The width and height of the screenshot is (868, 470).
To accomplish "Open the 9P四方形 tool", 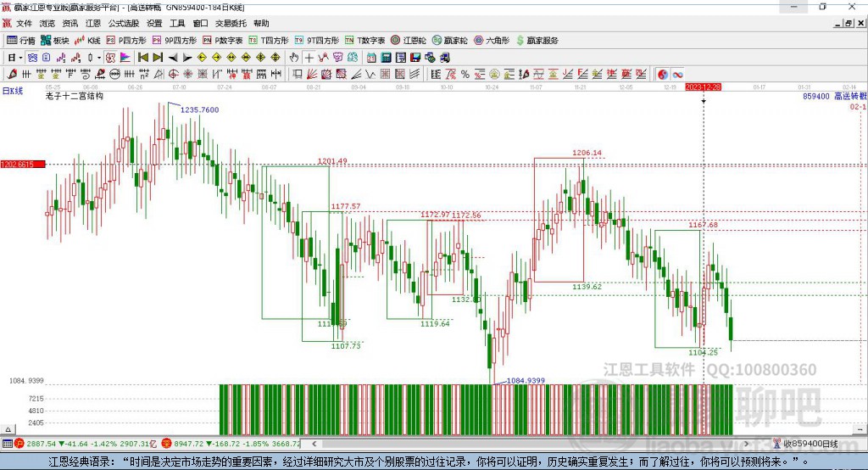I will coord(175,41).
